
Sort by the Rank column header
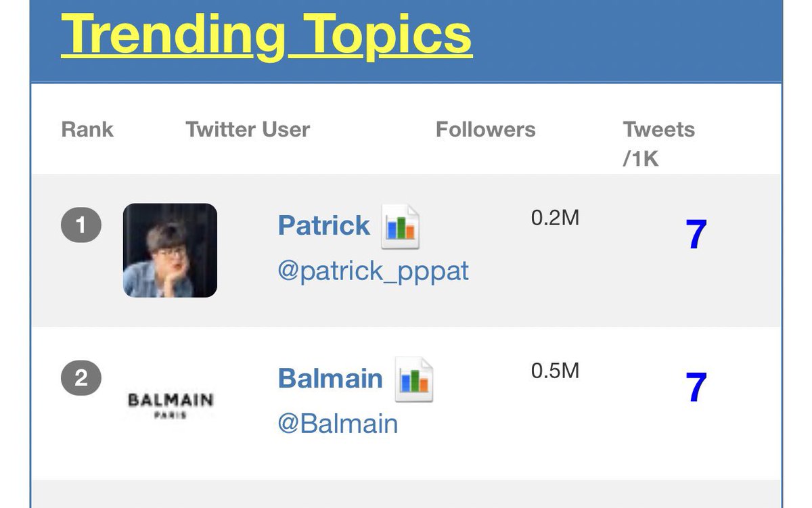coord(87,129)
